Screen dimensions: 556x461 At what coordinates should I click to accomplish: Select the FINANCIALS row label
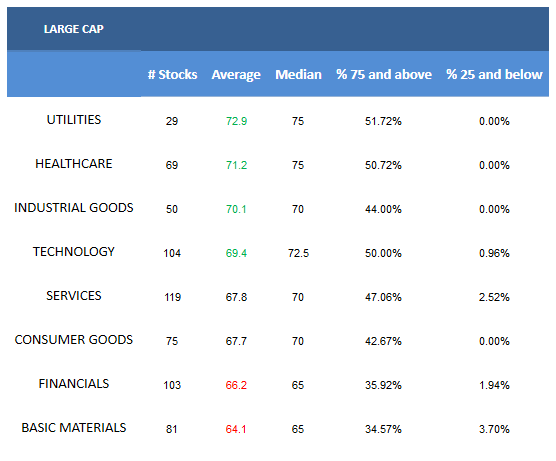coord(74,384)
